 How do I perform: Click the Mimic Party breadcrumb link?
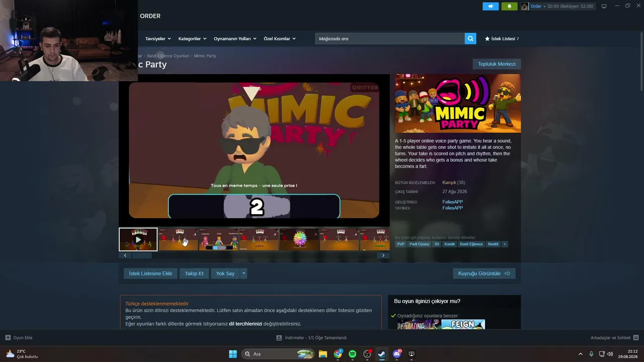tap(205, 56)
